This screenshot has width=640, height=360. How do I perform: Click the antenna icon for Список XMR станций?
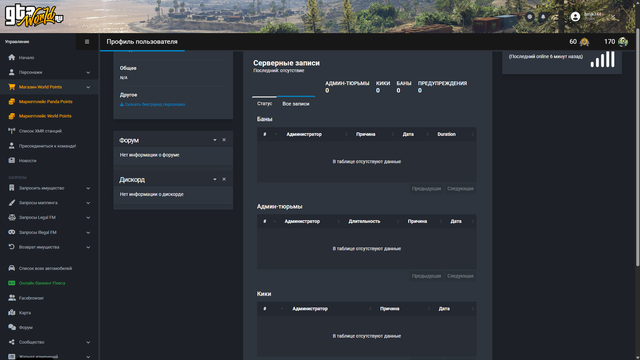pyautogui.click(x=11, y=131)
